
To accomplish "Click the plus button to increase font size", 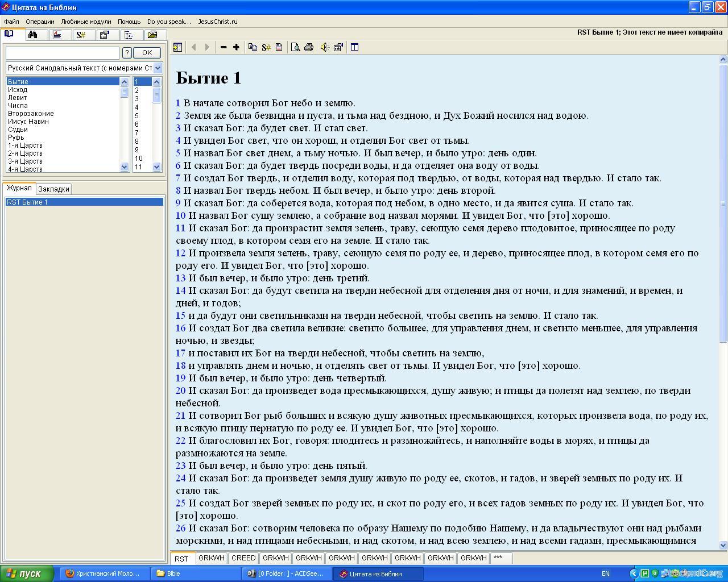I will pyautogui.click(x=236, y=47).
